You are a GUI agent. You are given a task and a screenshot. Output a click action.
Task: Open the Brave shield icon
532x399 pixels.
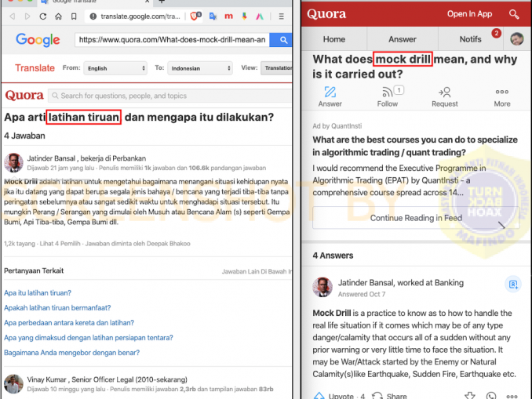pos(195,16)
